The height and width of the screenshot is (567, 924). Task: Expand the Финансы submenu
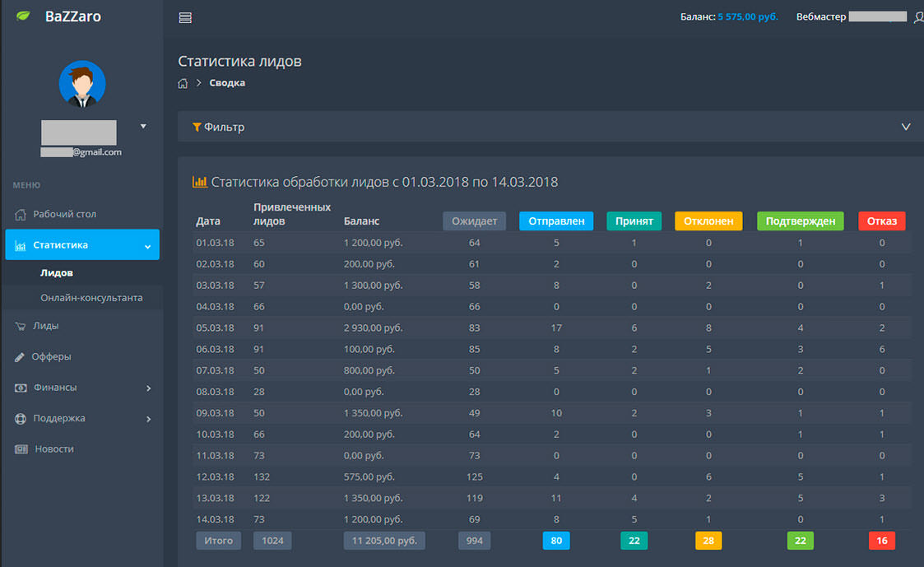click(x=148, y=388)
